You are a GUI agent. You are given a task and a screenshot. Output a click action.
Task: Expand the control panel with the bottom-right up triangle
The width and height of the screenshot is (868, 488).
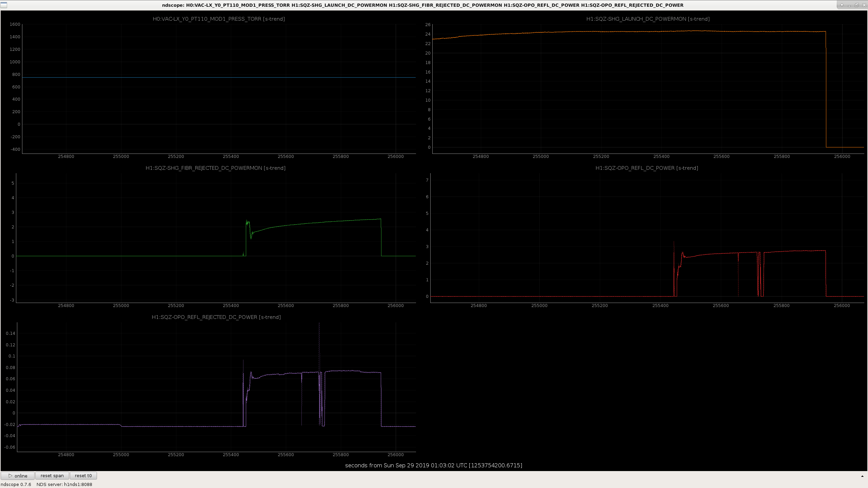click(862, 476)
